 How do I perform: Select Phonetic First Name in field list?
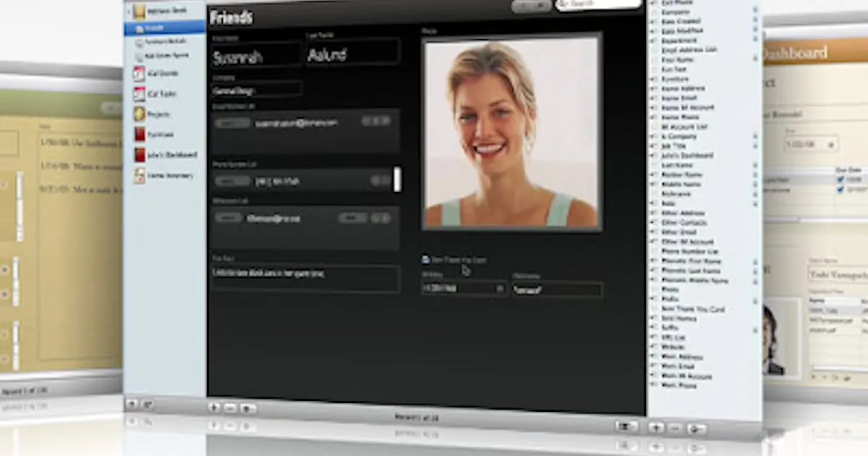[x=692, y=261]
